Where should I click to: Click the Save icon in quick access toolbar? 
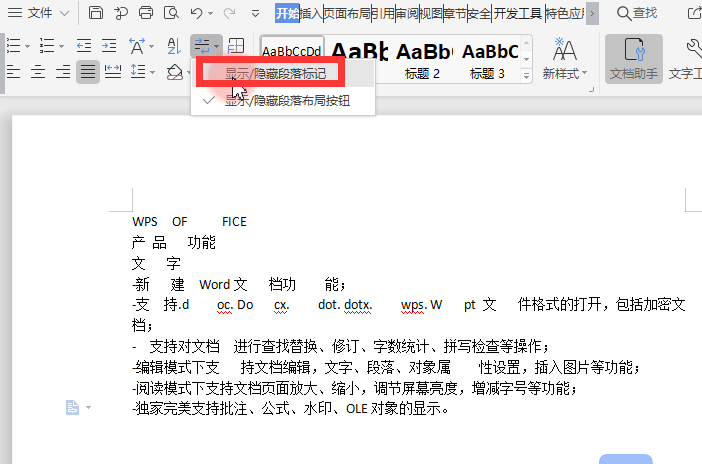tap(96, 13)
